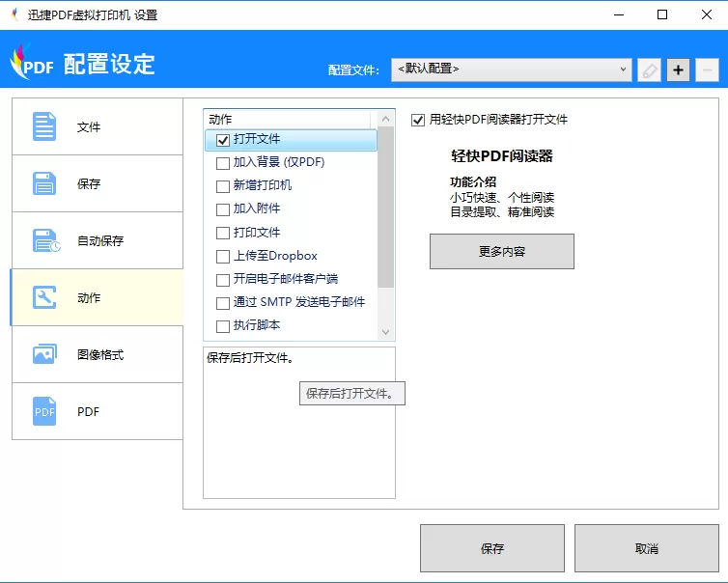Tick 通过 SMTP 发送电子邮件 checkbox
The image size is (728, 583).
(x=223, y=303)
